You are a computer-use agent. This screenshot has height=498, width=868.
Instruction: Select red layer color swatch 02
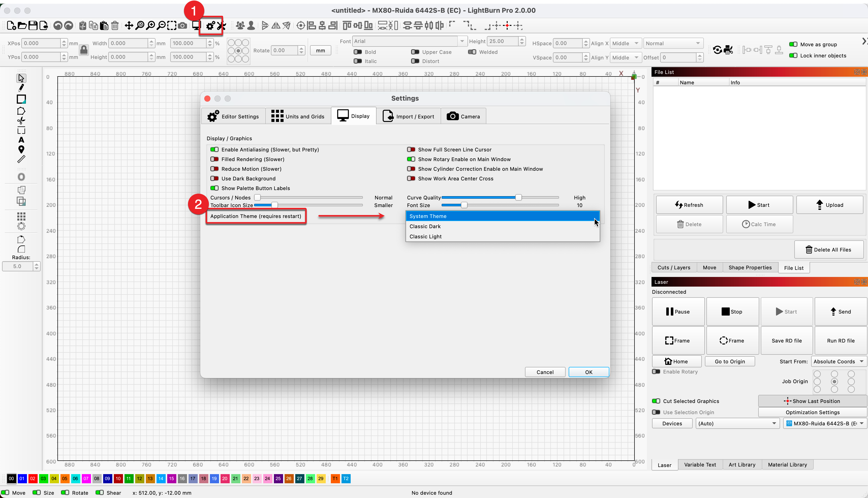pos(33,478)
